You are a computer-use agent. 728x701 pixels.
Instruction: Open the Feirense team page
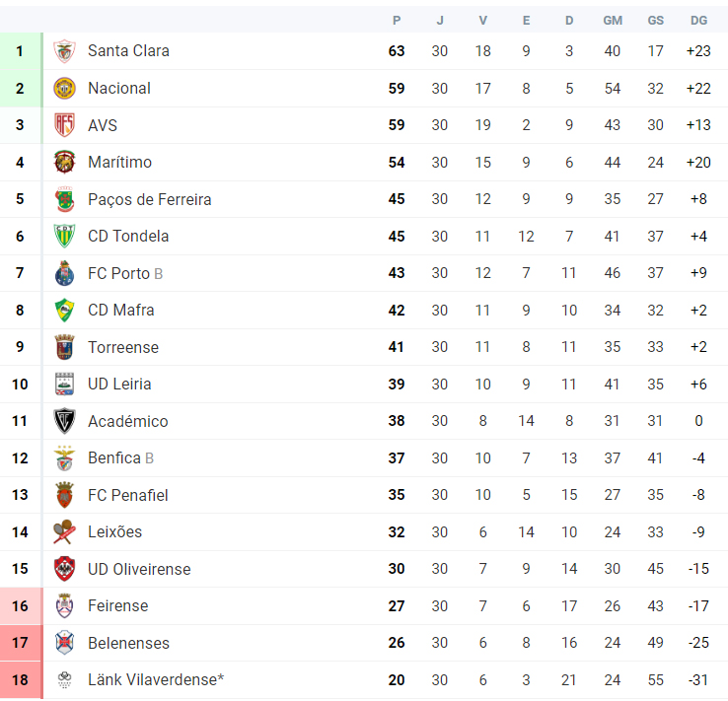(118, 605)
